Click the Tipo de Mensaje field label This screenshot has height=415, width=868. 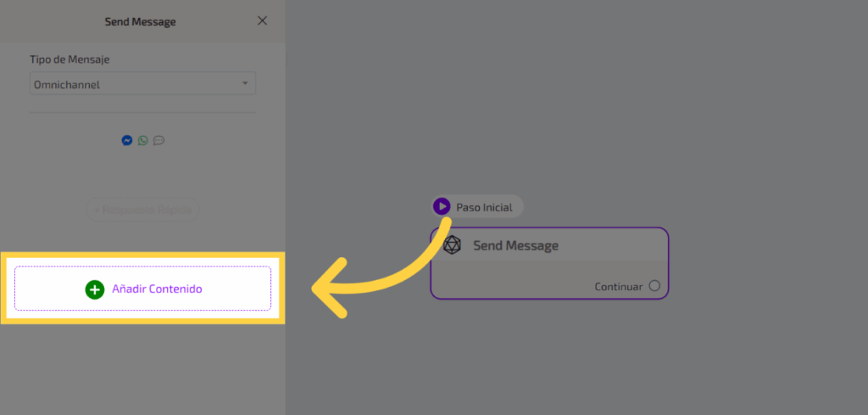(x=70, y=59)
